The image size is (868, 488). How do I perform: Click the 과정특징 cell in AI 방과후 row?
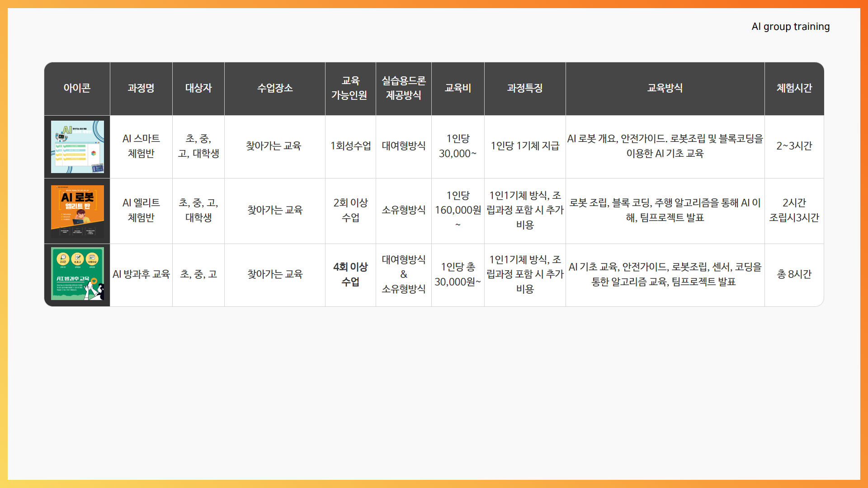click(x=525, y=275)
